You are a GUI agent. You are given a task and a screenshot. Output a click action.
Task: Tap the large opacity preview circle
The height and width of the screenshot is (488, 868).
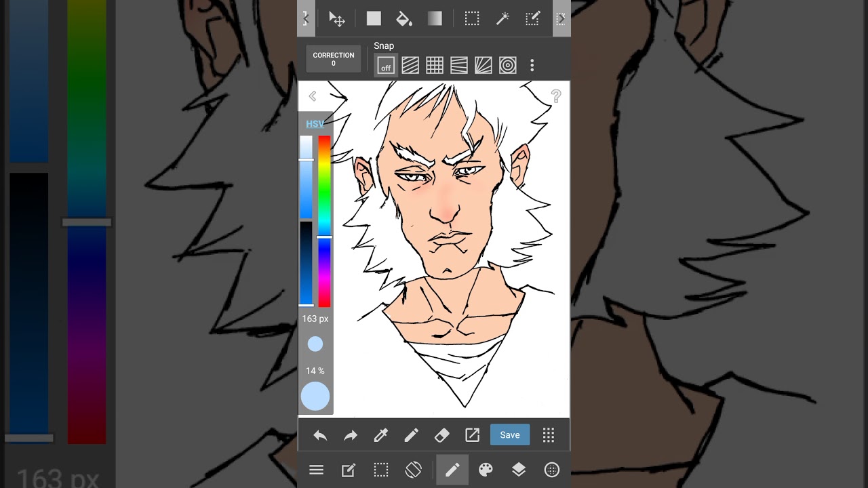click(315, 396)
